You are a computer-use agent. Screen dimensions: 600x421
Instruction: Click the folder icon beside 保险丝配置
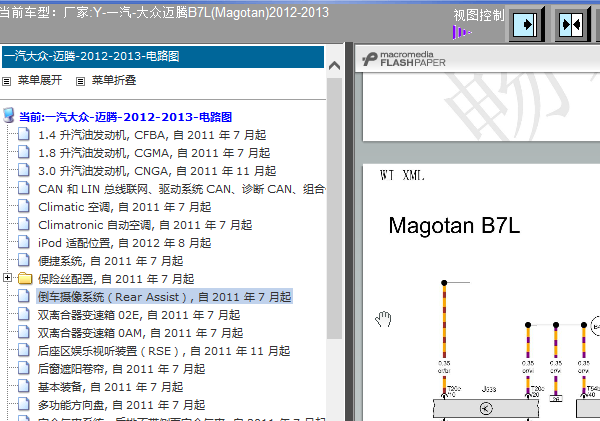pos(25,278)
